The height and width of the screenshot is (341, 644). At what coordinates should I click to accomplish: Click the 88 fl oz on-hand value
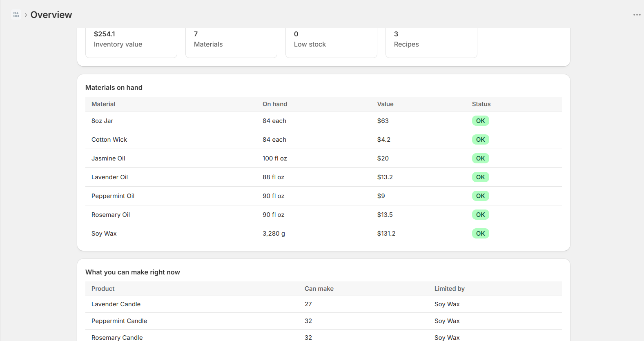pyautogui.click(x=273, y=177)
